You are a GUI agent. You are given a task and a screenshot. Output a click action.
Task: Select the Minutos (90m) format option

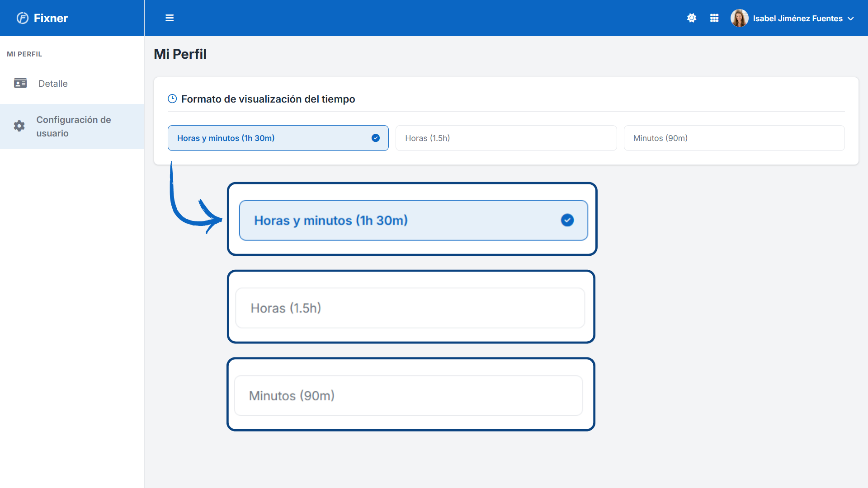click(734, 138)
